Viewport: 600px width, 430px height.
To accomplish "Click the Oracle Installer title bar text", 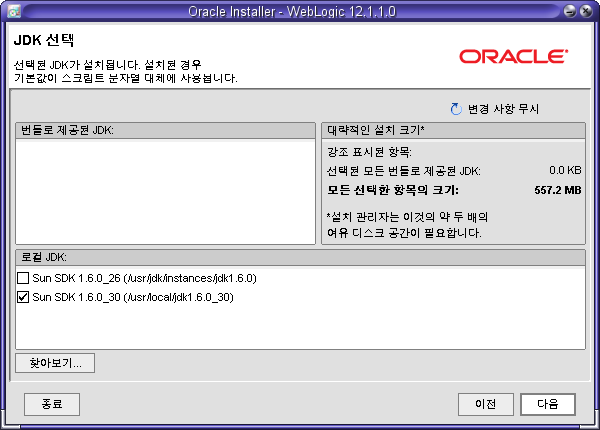I will (x=300, y=10).
